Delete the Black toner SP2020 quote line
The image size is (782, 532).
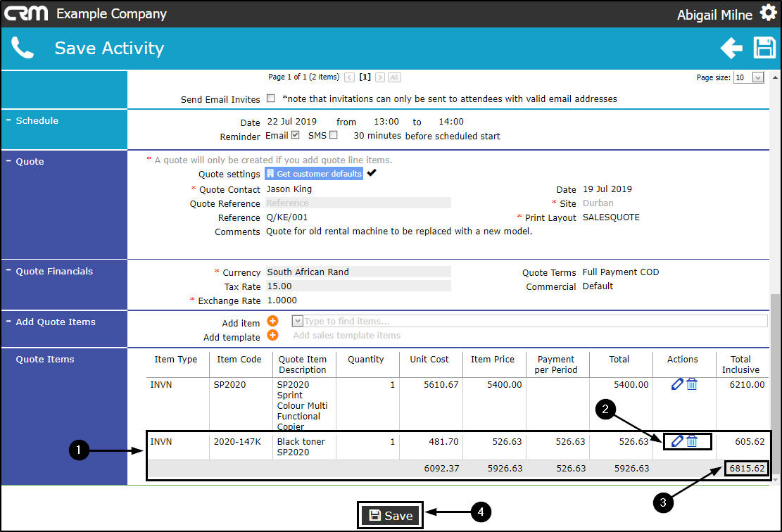click(692, 441)
